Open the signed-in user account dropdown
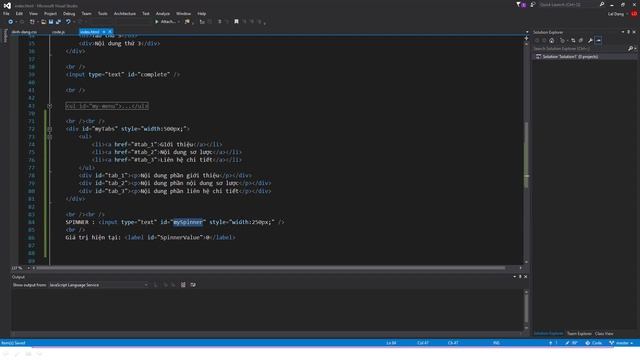 pos(618,14)
